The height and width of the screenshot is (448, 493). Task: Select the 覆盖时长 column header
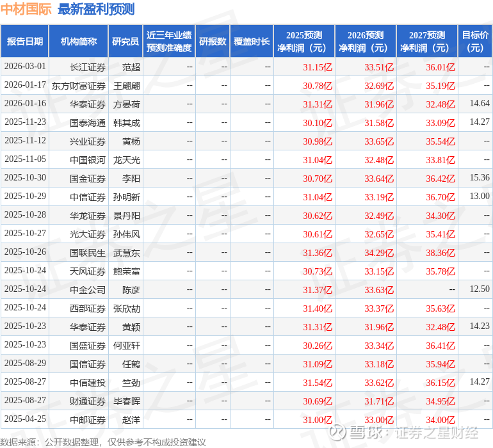[252, 42]
